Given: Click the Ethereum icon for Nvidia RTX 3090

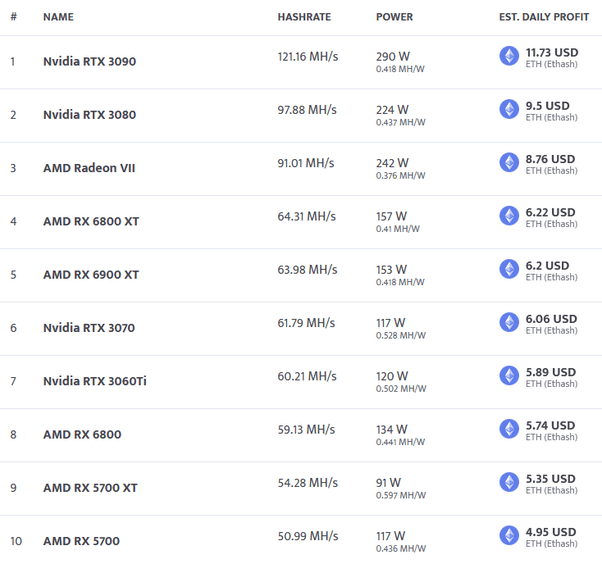Looking at the screenshot, I should point(509,56).
